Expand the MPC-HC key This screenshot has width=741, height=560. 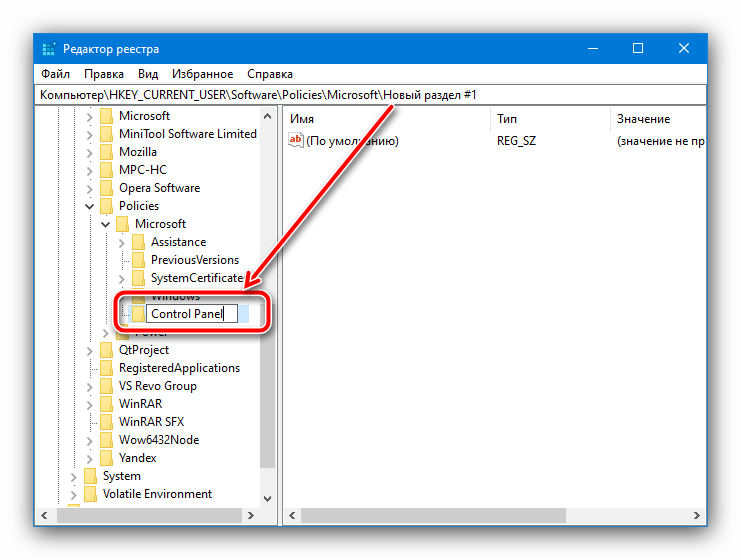(89, 171)
